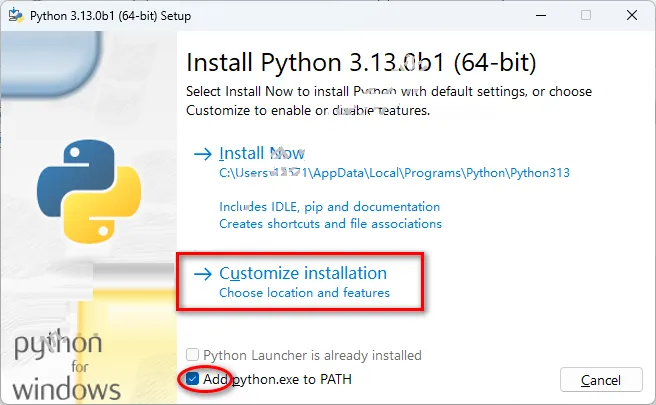Screen dimensions: 656x405
Task: Click 'Creates shortcuts and file associations' text
Action: tap(330, 224)
